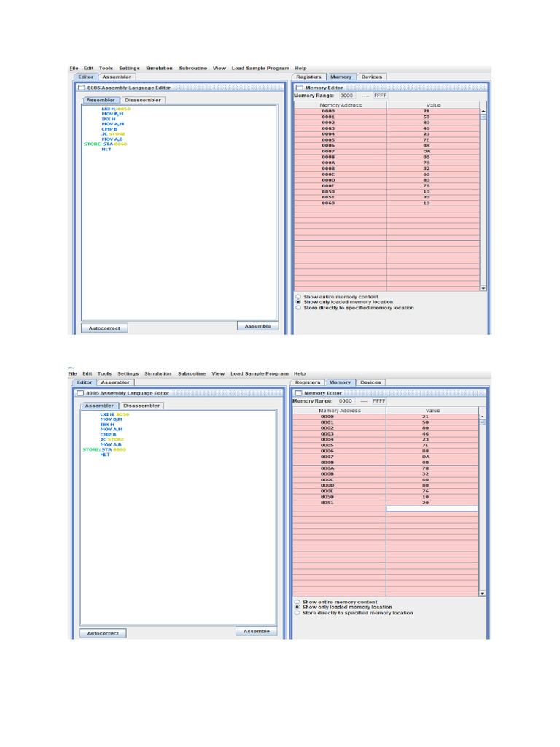Click the Value column header in the top screenshot
This screenshot has width=560, height=747.
tap(433, 105)
